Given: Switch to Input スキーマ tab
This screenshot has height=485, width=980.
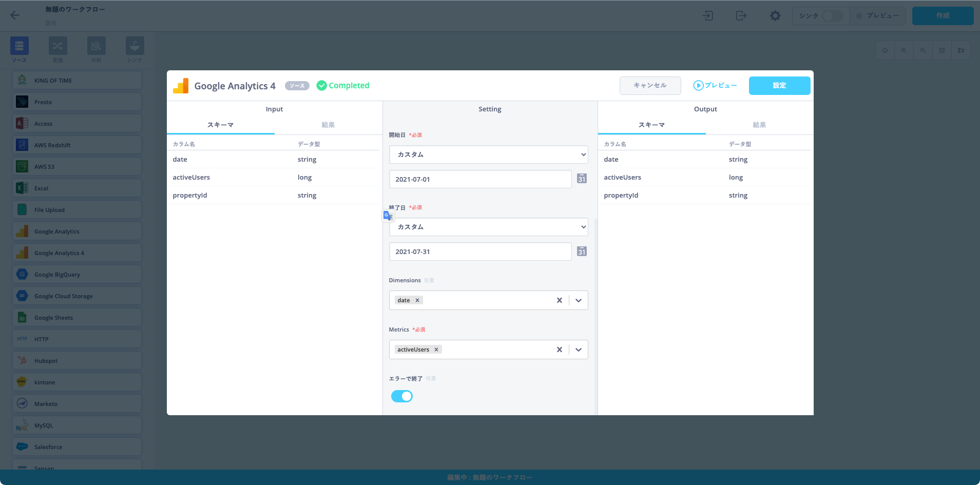Looking at the screenshot, I should (221, 125).
